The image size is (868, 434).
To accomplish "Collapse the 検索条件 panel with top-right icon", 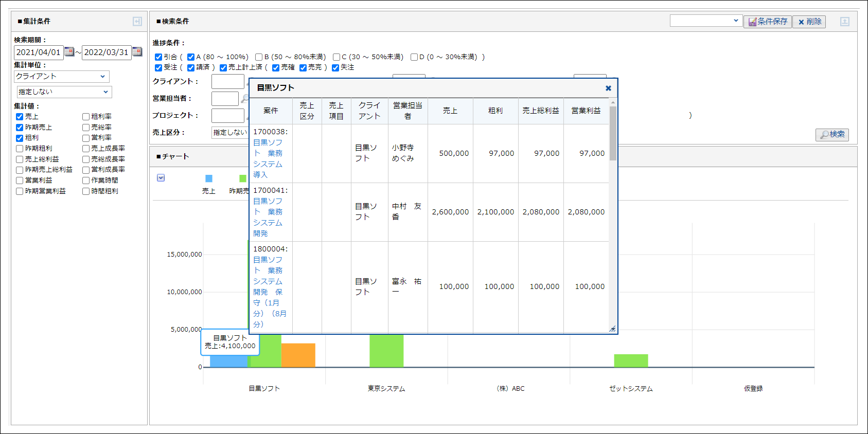I will tap(844, 22).
